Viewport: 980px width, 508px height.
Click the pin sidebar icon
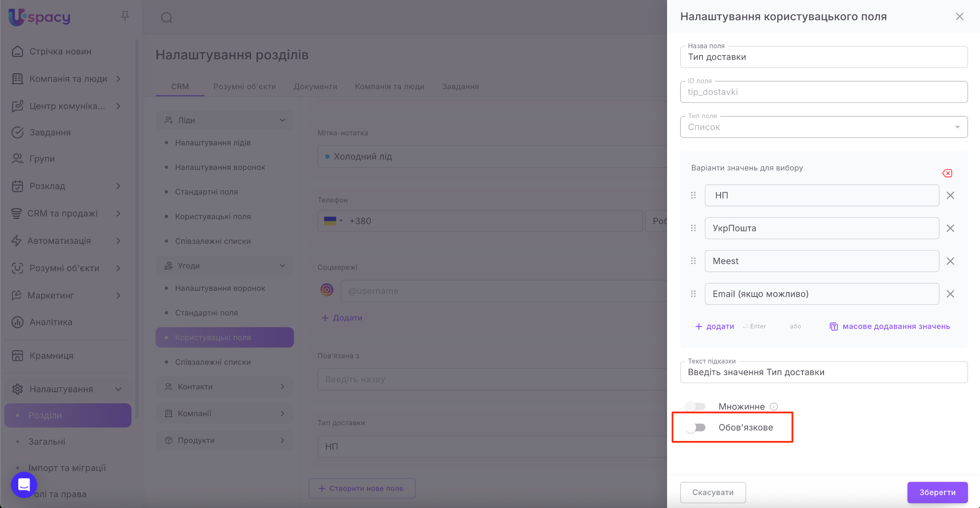[x=125, y=16]
